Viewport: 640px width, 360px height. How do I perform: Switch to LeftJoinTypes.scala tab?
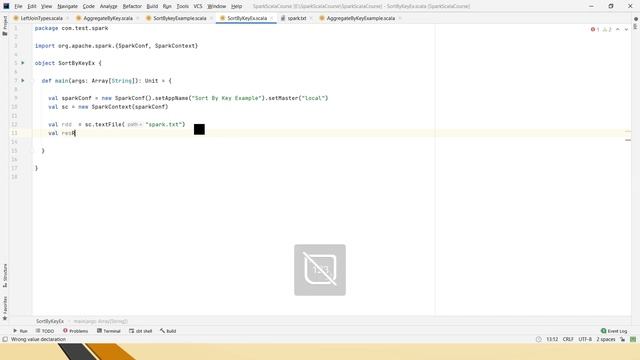coord(42,18)
